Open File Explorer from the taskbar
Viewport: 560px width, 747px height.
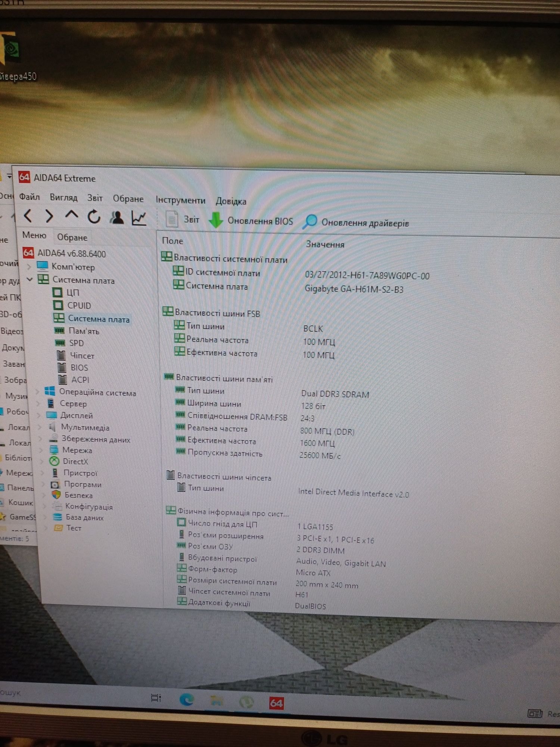tap(216, 701)
